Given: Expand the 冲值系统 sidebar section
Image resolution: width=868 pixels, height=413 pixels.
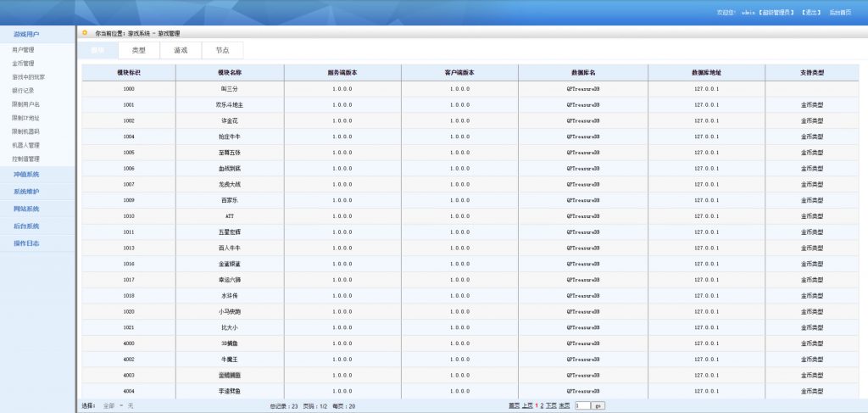Looking at the screenshot, I should pyautogui.click(x=26, y=175).
